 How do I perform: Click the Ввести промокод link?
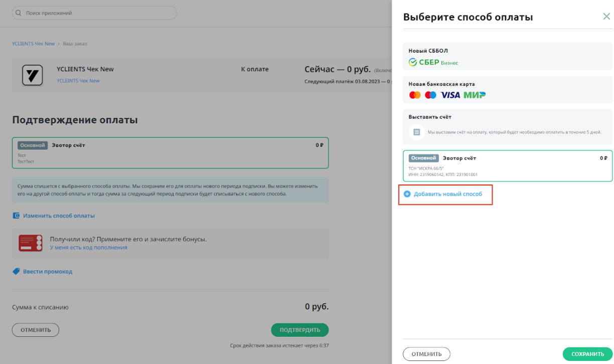(48, 271)
